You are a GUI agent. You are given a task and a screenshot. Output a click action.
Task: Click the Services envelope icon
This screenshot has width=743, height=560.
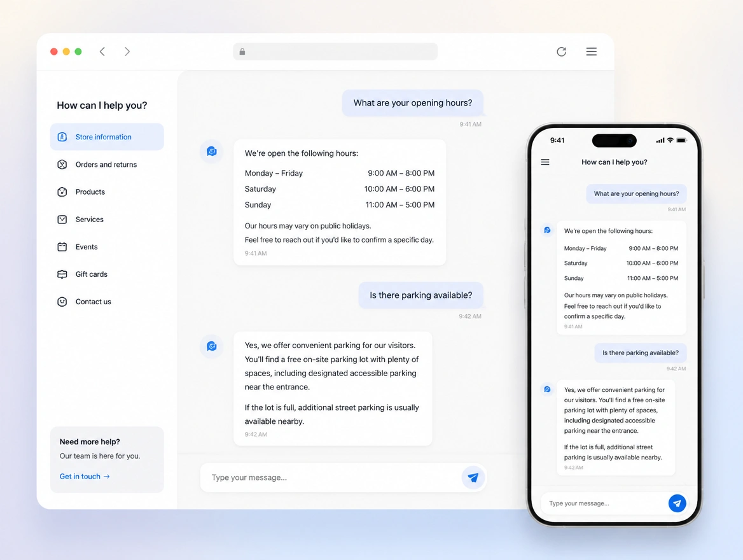(62, 220)
